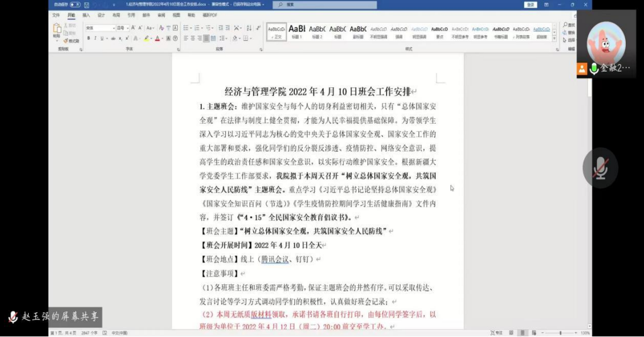Click the Decrease Indent icon
Image resolution: width=644 pixels, height=337 pixels.
click(221, 28)
